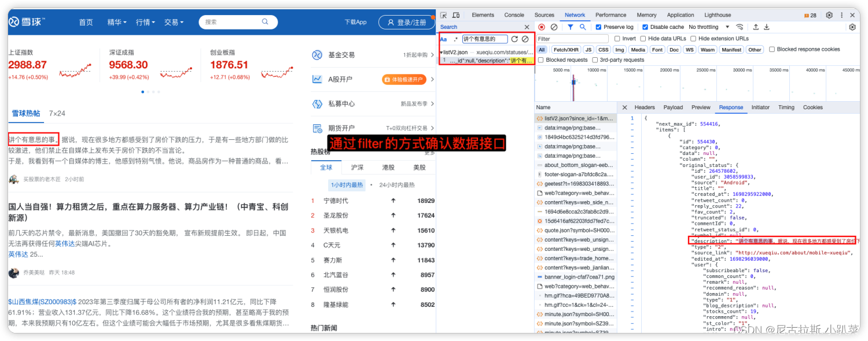Collapse listV2.json search result tree
868x341 pixels.
click(x=441, y=53)
